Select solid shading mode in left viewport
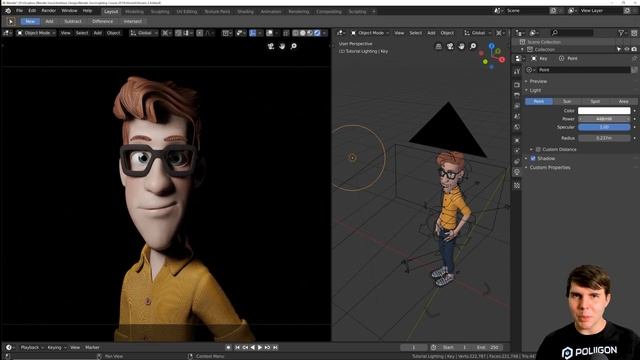640x360 pixels. (x=302, y=33)
